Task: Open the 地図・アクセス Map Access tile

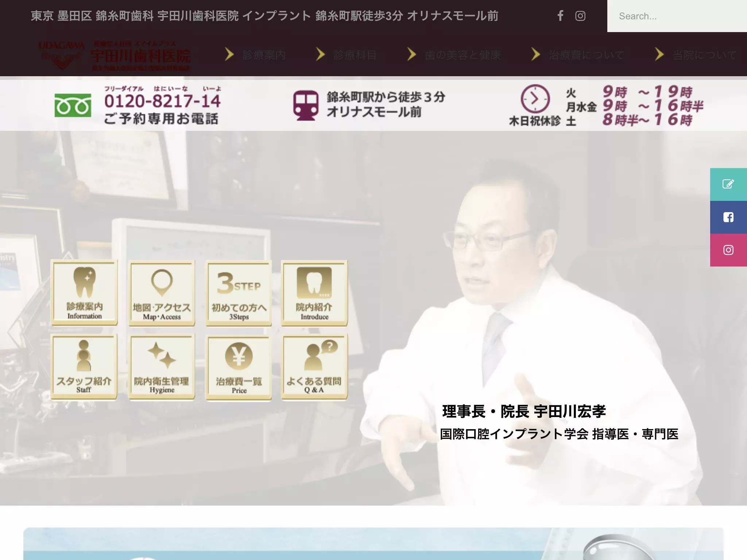Action: (162, 293)
